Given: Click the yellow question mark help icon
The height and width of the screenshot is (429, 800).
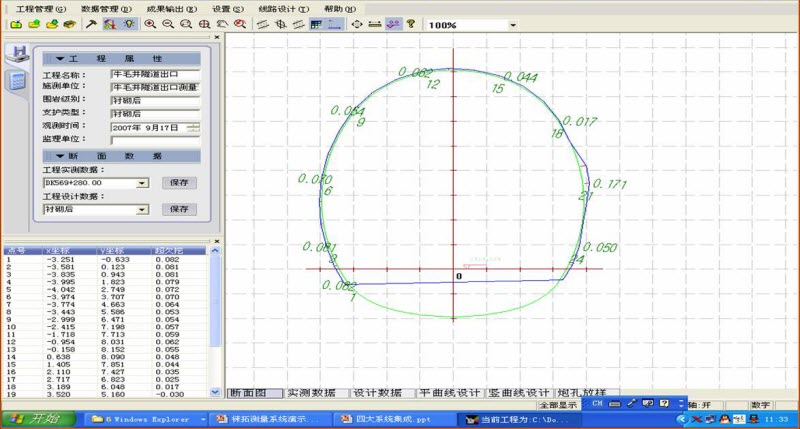Looking at the screenshot, I should [x=410, y=23].
